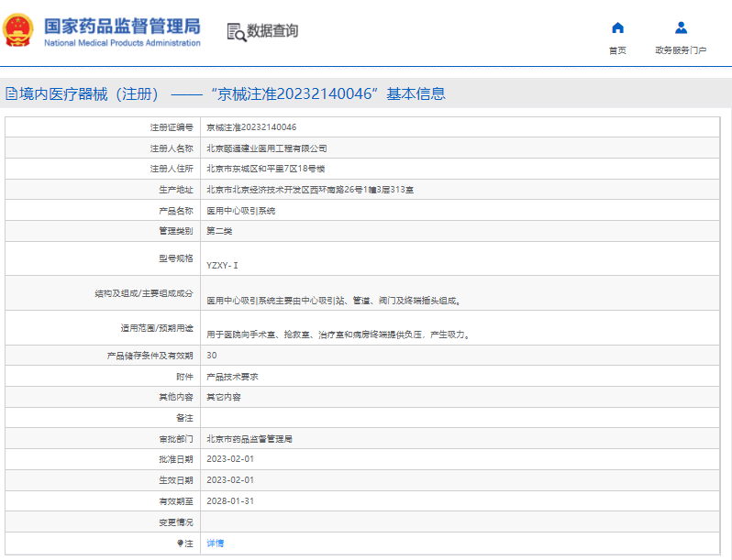Select the 结构及组成 description text
Image resolution: width=732 pixels, height=560 pixels.
coord(333,301)
